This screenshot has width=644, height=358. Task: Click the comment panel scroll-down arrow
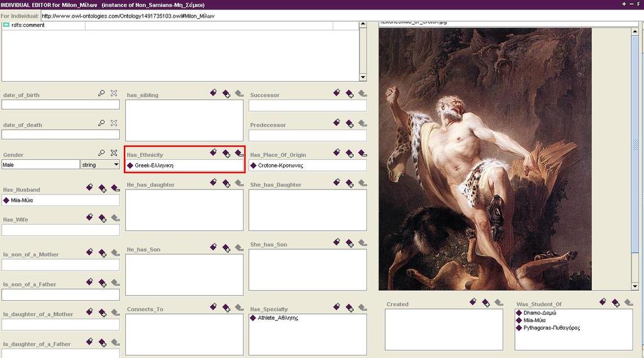click(363, 77)
